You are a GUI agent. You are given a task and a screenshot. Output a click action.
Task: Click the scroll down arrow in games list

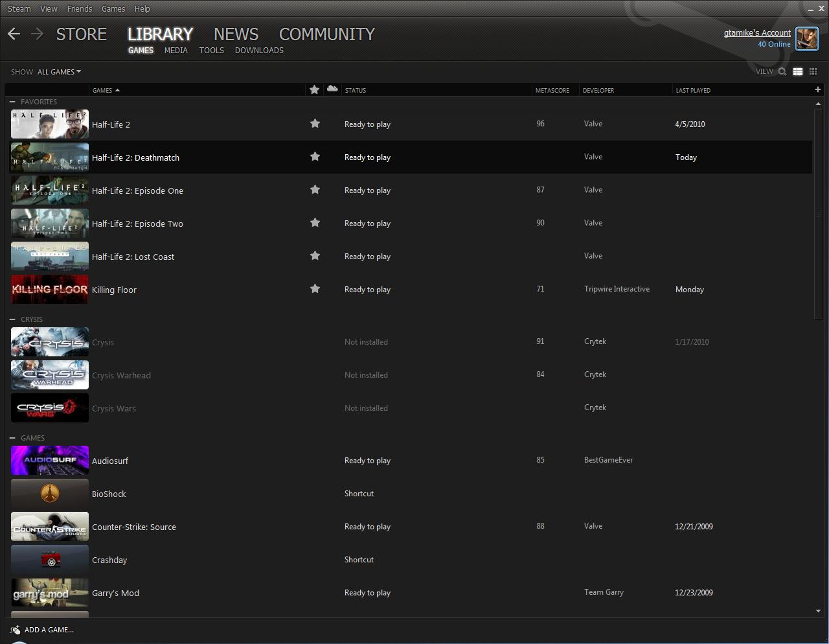tap(818, 611)
